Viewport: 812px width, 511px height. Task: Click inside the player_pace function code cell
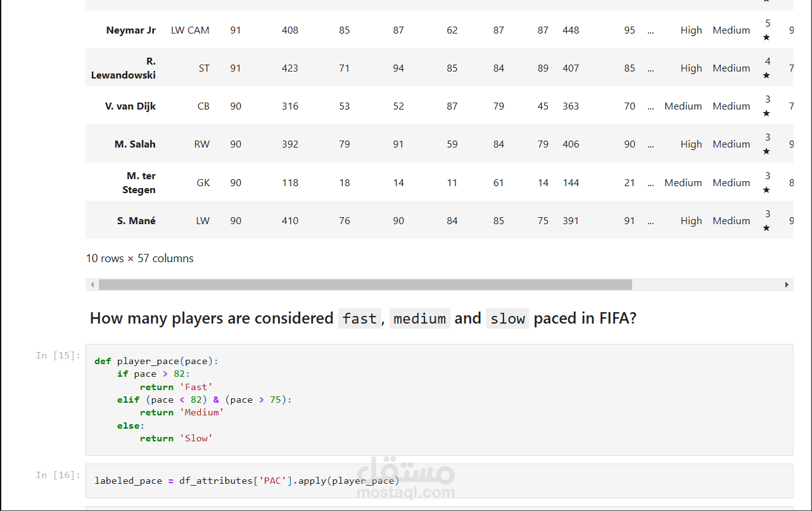tap(439, 400)
